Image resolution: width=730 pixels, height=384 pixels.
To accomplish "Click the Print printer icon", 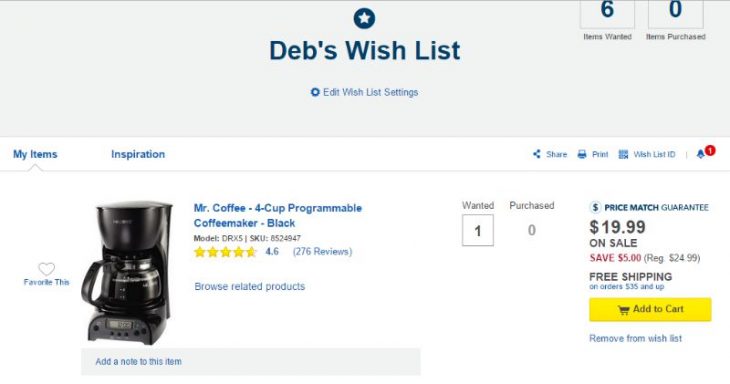I will click(582, 154).
